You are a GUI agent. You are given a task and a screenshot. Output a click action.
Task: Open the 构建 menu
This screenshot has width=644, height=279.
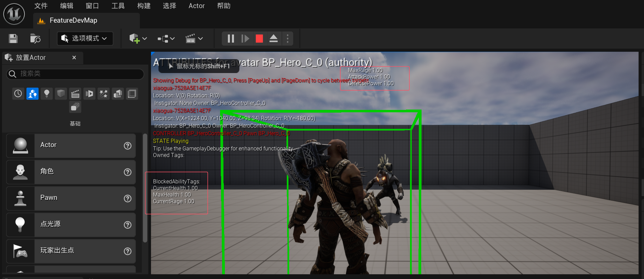click(144, 6)
